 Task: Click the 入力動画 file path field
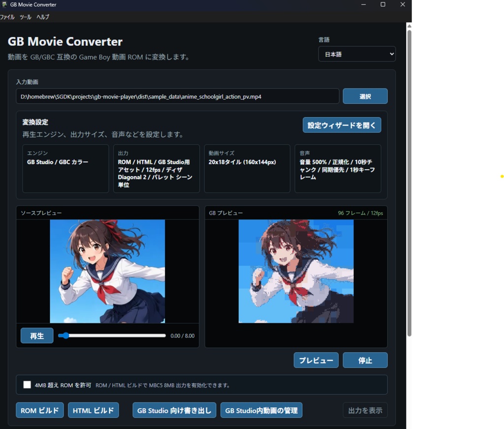click(177, 96)
